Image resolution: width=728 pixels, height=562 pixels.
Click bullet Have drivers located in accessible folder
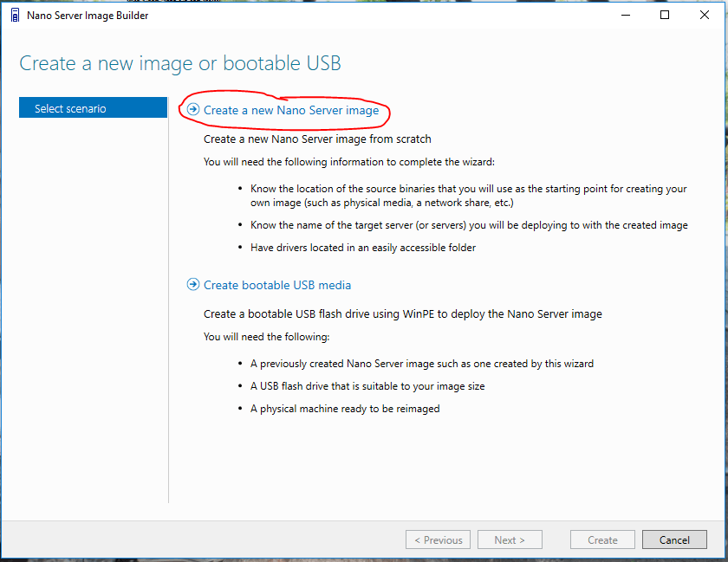click(x=363, y=248)
